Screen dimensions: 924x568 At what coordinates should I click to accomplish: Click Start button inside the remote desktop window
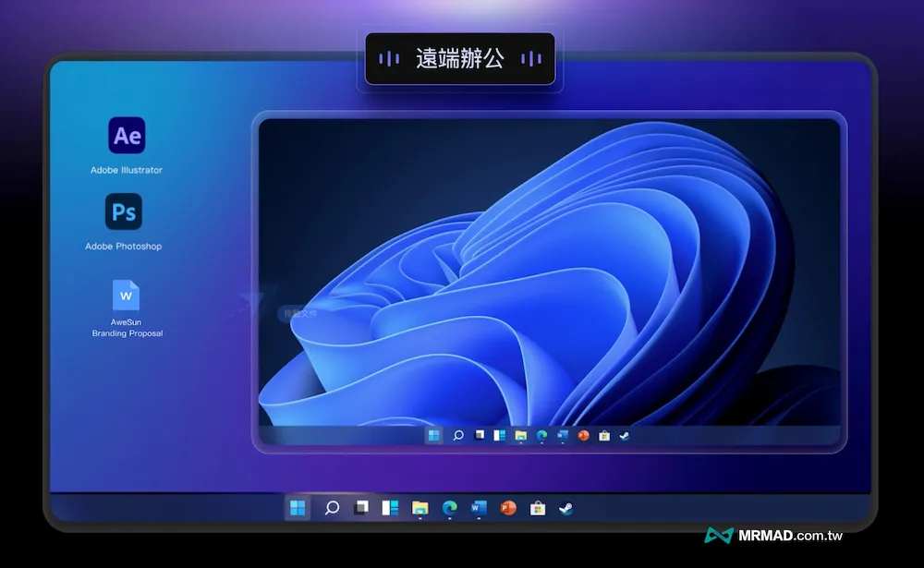click(x=433, y=435)
